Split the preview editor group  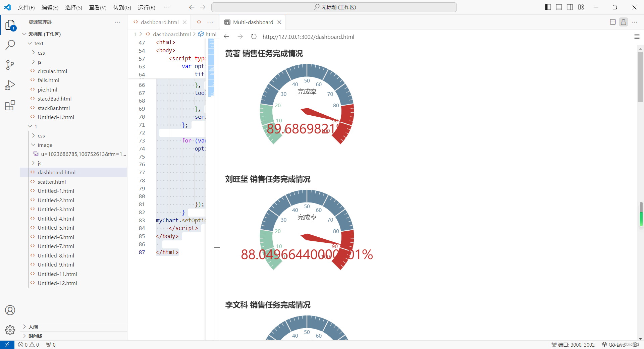[613, 22]
